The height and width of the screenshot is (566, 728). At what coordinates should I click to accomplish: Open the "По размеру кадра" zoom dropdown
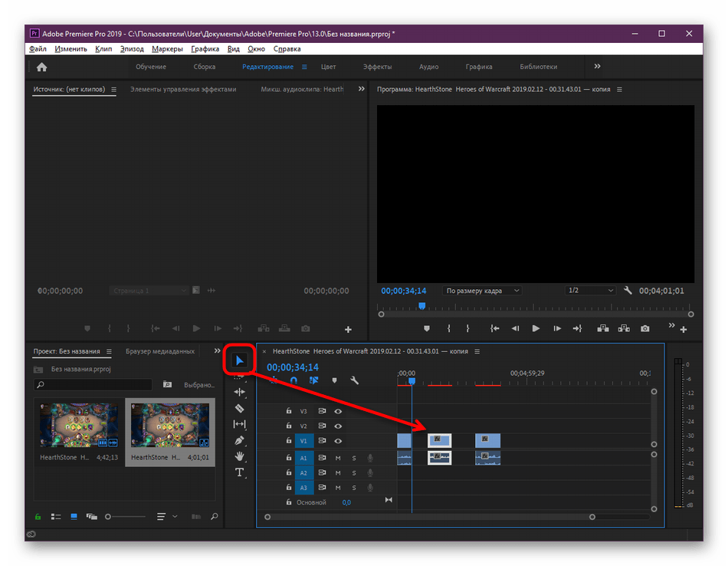click(483, 291)
